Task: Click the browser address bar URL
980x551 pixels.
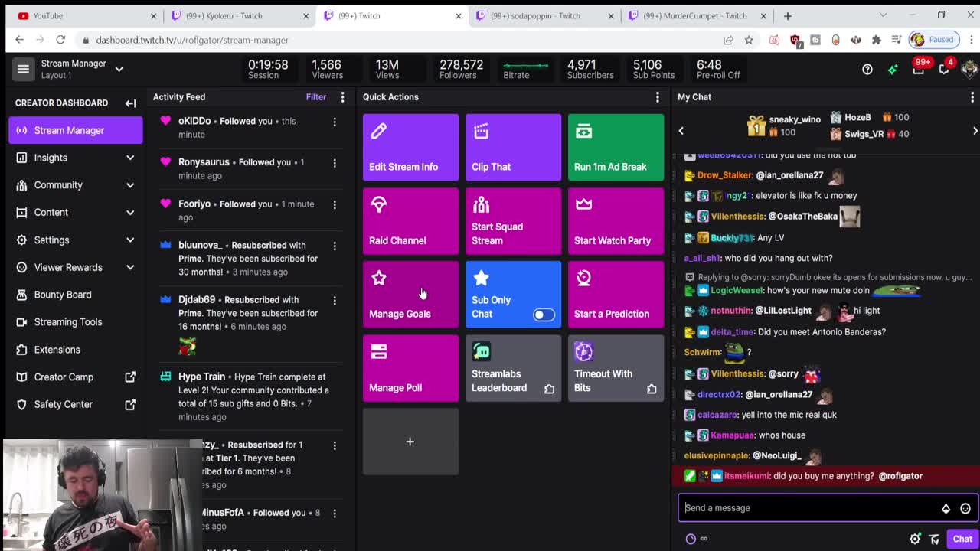Action: coord(192,40)
